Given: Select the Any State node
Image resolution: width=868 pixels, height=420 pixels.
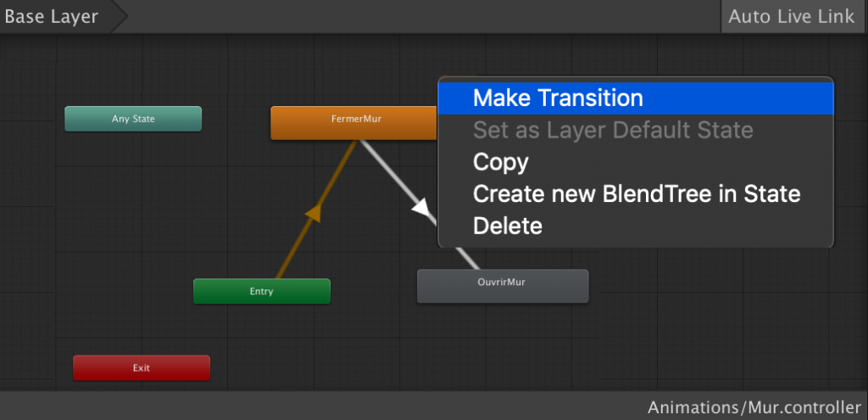Looking at the screenshot, I should [133, 119].
